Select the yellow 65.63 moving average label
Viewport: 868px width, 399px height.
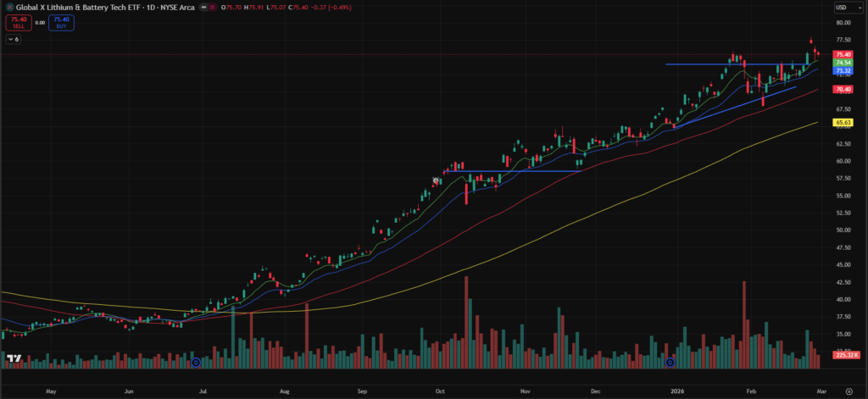click(x=842, y=123)
